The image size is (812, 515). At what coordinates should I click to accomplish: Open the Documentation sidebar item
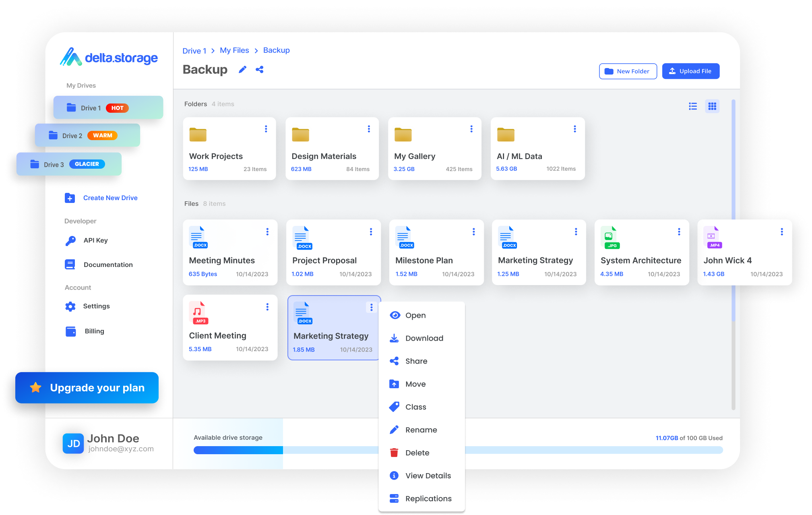(x=108, y=265)
